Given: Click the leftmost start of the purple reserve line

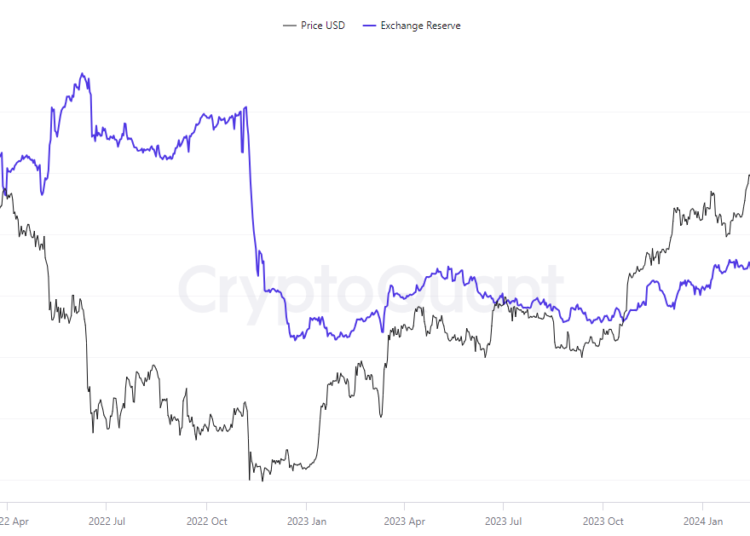Looking at the screenshot, I should click(1, 153).
